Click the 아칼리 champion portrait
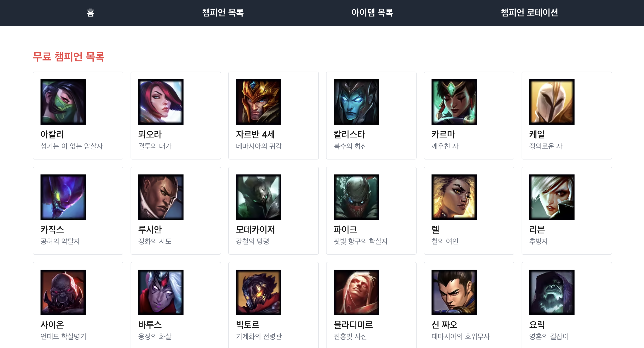 (x=63, y=102)
